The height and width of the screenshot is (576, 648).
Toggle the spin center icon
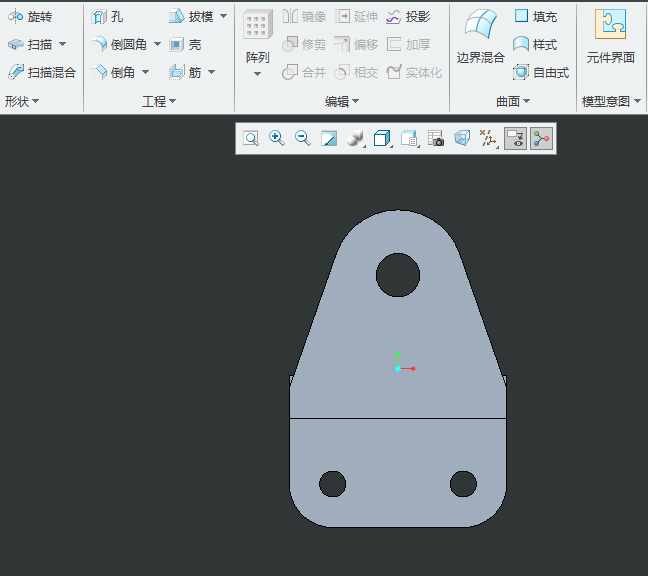click(x=541, y=138)
